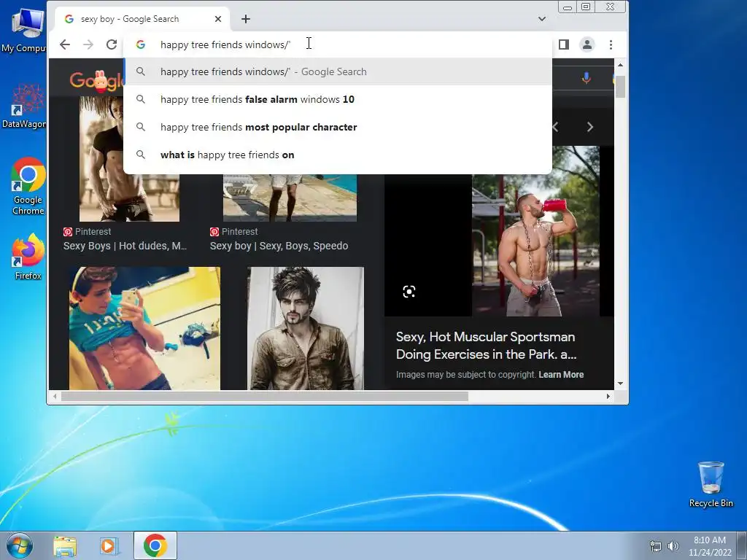Choose suggestion 'what is happy tree friends on'
This screenshot has height=560, width=747.
[337, 155]
